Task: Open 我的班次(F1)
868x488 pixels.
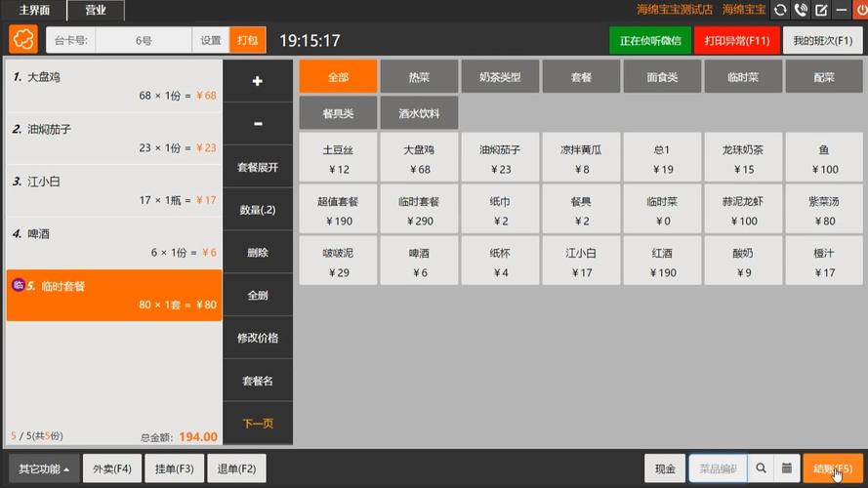Action: (x=823, y=40)
